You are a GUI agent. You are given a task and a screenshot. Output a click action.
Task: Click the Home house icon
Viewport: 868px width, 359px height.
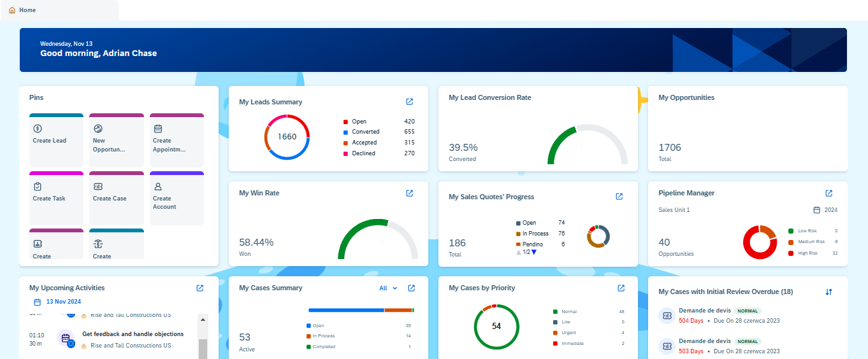(x=12, y=10)
